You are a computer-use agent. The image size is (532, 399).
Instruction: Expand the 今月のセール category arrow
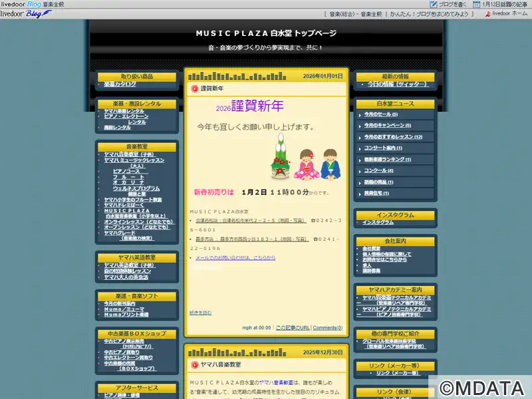[x=360, y=115]
